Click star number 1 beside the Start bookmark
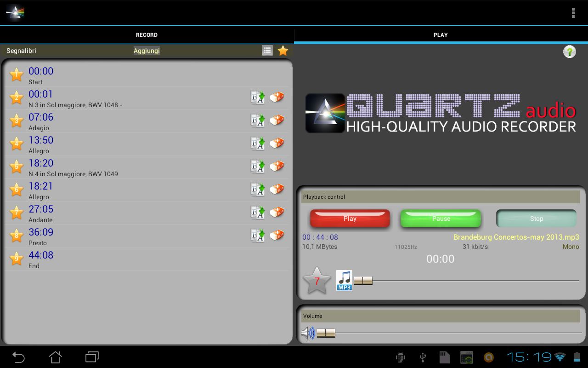The height and width of the screenshot is (368, 588). 17,75
